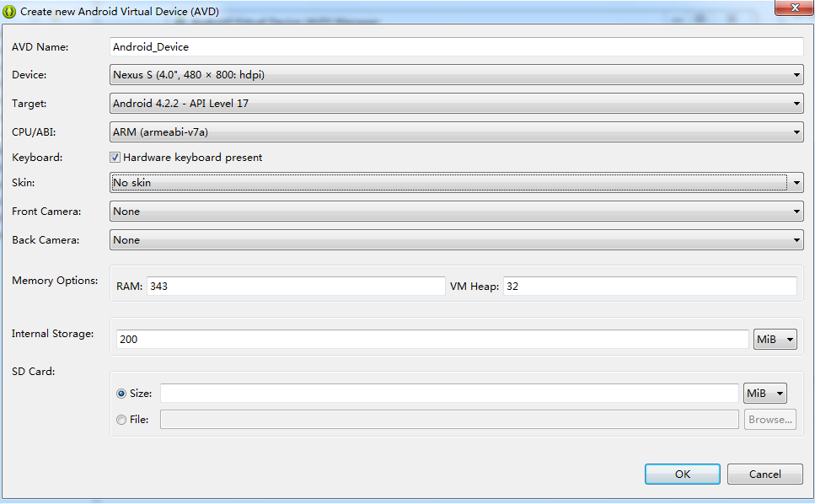This screenshot has height=504, width=815.
Task: Click the SD Card Size input field
Action: [x=449, y=394]
